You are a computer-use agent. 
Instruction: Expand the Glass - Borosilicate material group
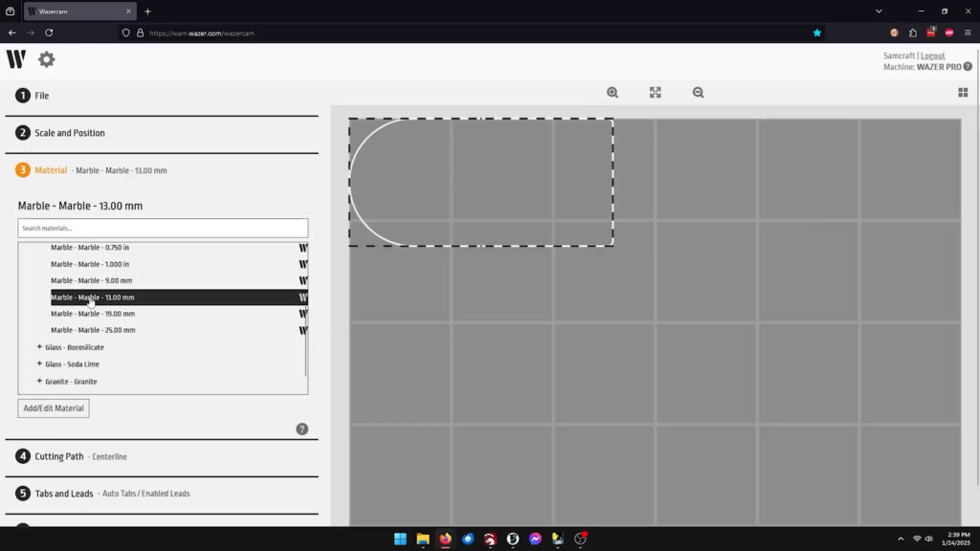(x=39, y=346)
